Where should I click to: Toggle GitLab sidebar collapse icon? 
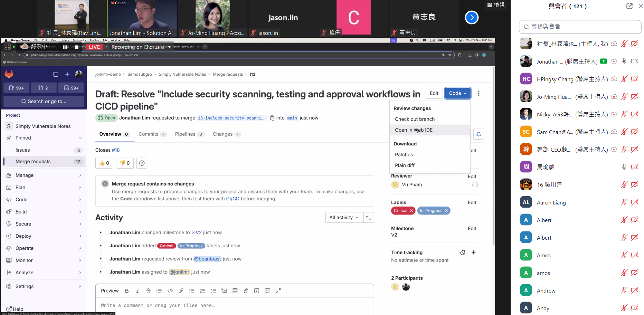(56, 74)
